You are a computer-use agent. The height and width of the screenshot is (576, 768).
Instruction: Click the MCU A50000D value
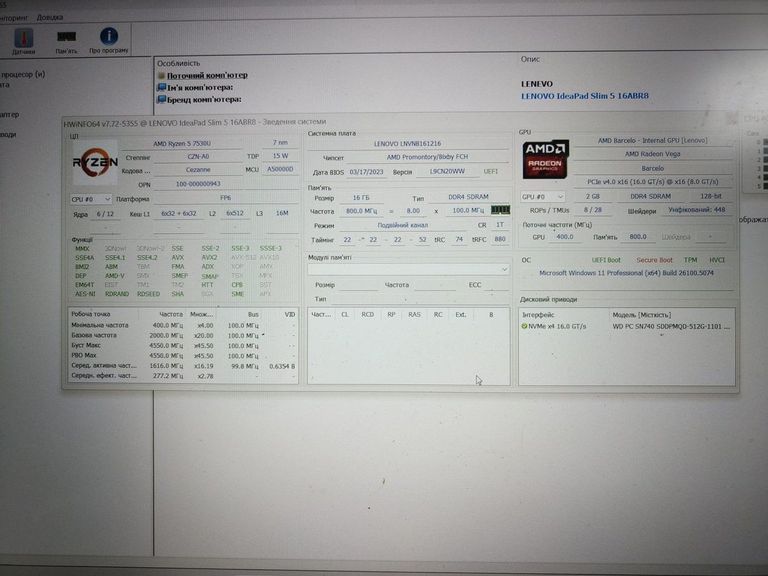(x=280, y=169)
